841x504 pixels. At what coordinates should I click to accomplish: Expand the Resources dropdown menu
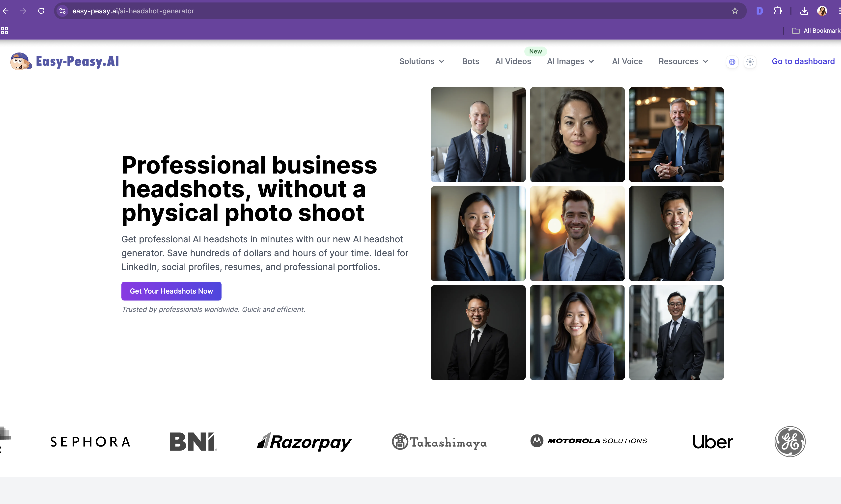tap(683, 61)
